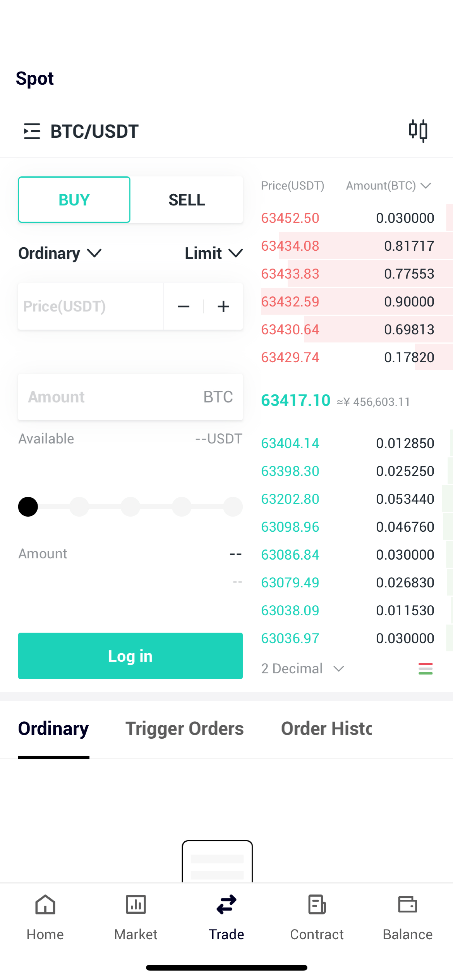Open the candlestick chart view

tap(418, 131)
